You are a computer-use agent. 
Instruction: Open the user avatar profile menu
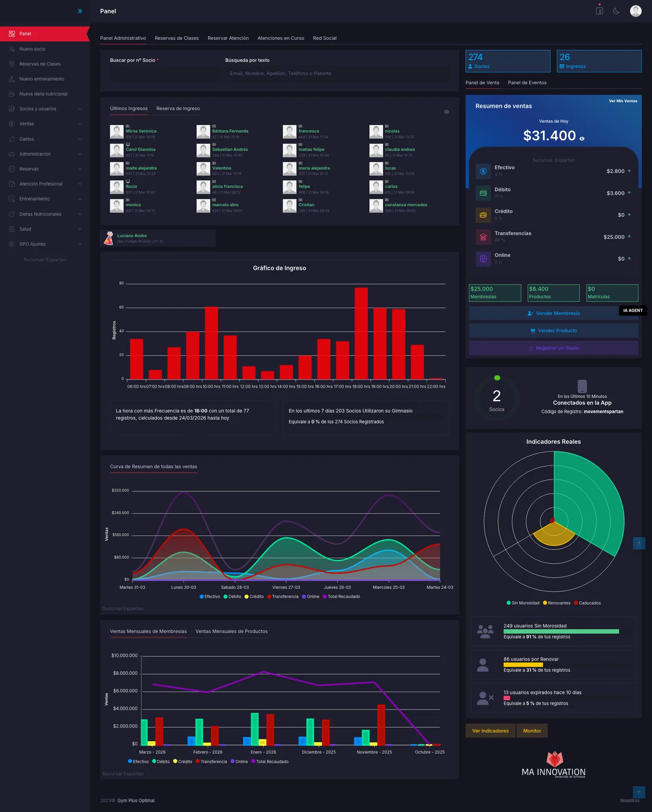(636, 11)
